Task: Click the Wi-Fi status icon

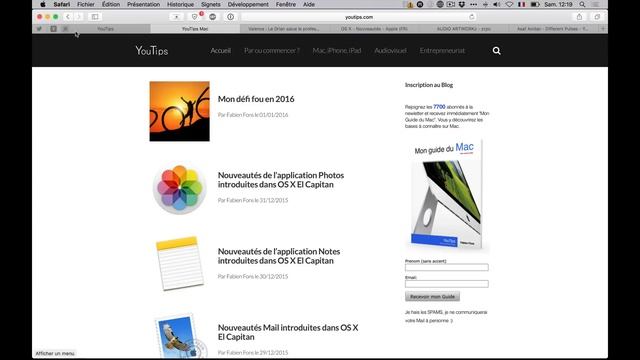Action: (509, 4)
